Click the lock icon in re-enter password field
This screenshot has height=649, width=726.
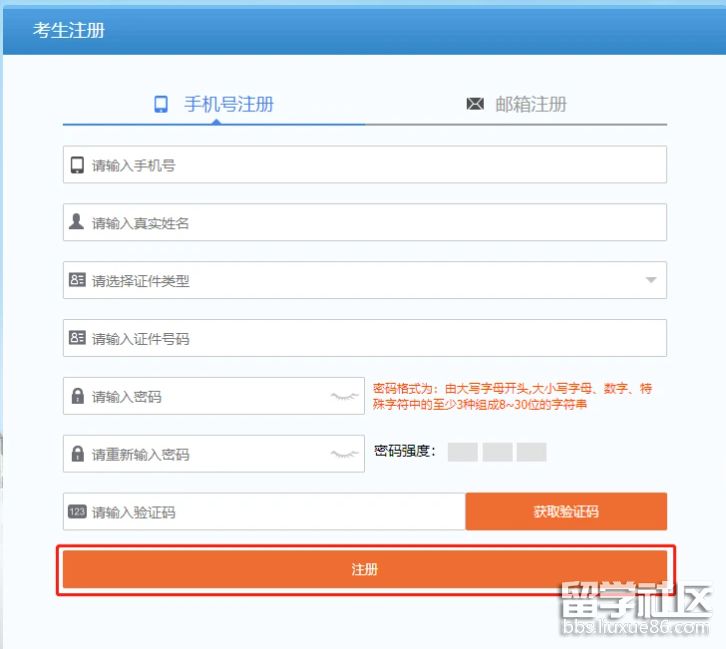[77, 454]
